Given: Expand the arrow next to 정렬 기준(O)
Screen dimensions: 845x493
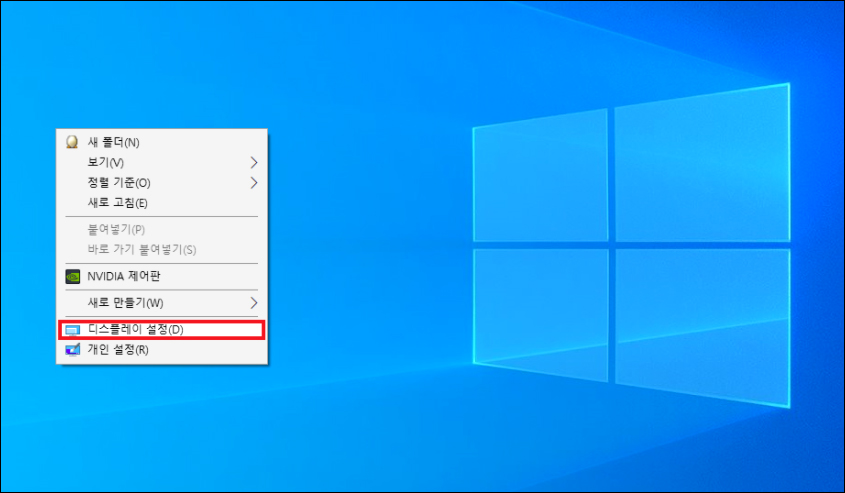Looking at the screenshot, I should tap(254, 183).
